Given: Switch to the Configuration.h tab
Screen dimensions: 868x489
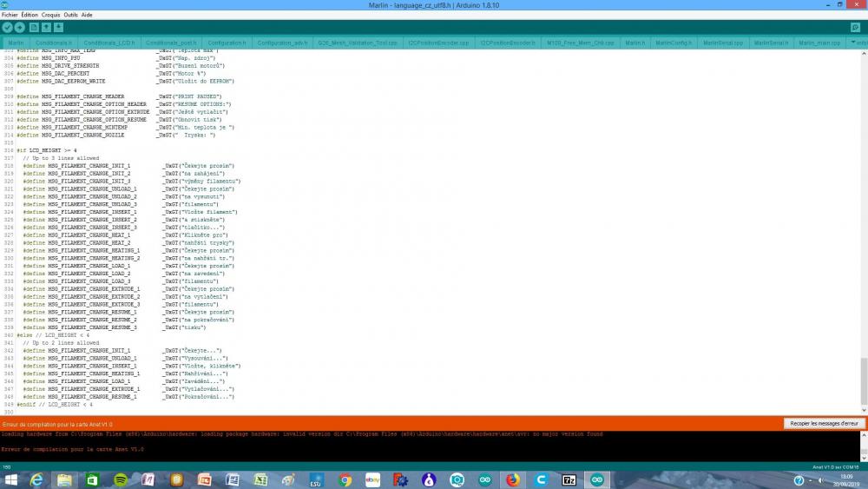Looking at the screenshot, I should coord(227,43).
